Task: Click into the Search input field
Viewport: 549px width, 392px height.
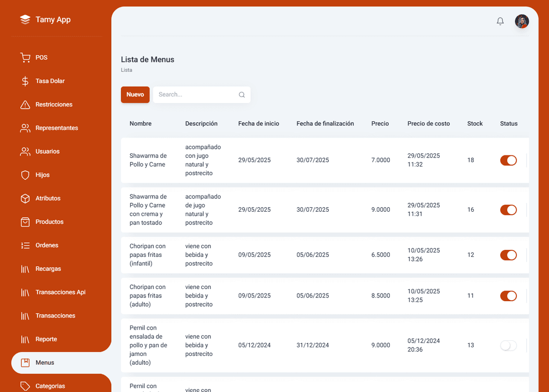Action: 196,95
